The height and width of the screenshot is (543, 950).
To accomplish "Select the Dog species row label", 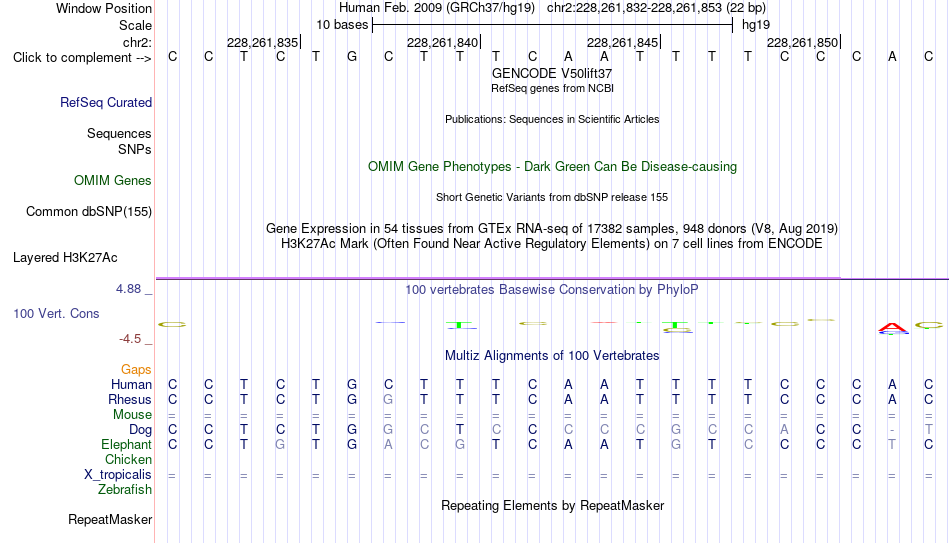I will [141, 430].
